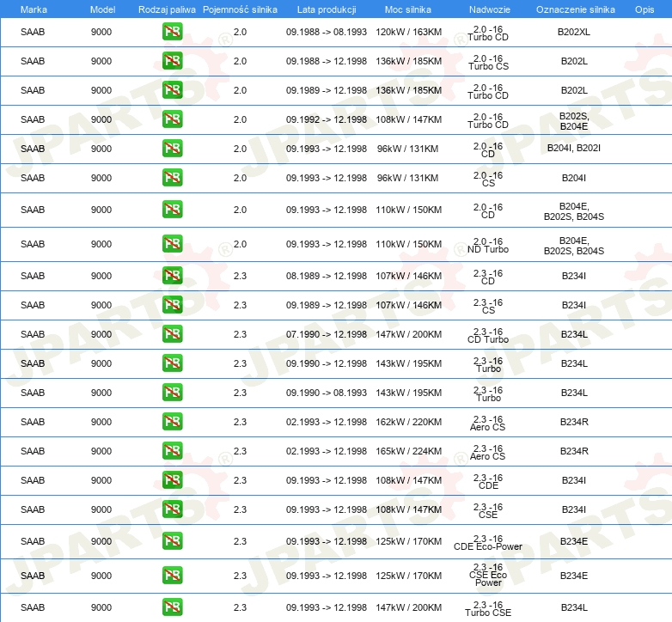Click 125kW / 170KM in the CDE Eco-Power row

[408, 541]
